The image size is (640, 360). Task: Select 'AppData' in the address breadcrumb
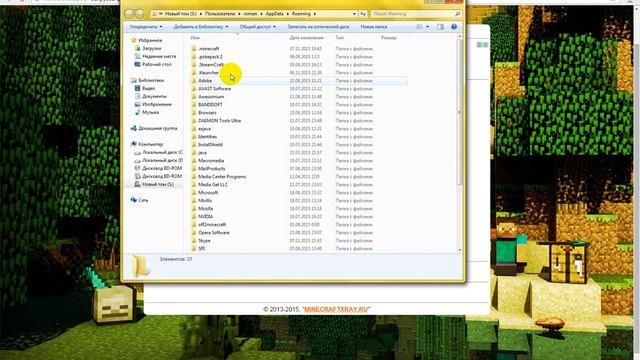pyautogui.click(x=274, y=14)
